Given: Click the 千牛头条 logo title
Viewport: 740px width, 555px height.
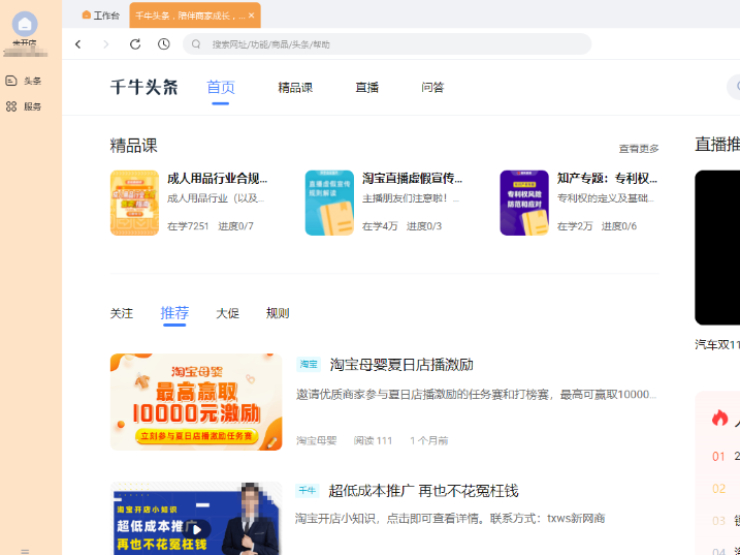Looking at the screenshot, I should pos(144,87).
